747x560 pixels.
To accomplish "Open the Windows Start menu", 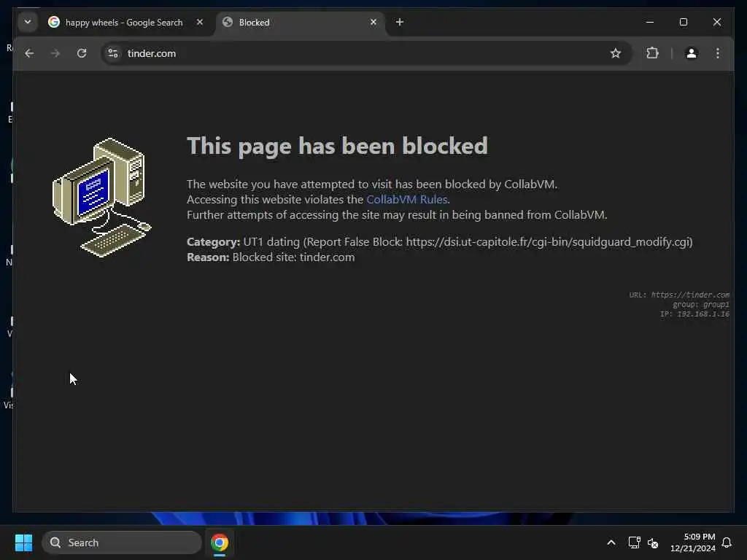I will point(23,542).
